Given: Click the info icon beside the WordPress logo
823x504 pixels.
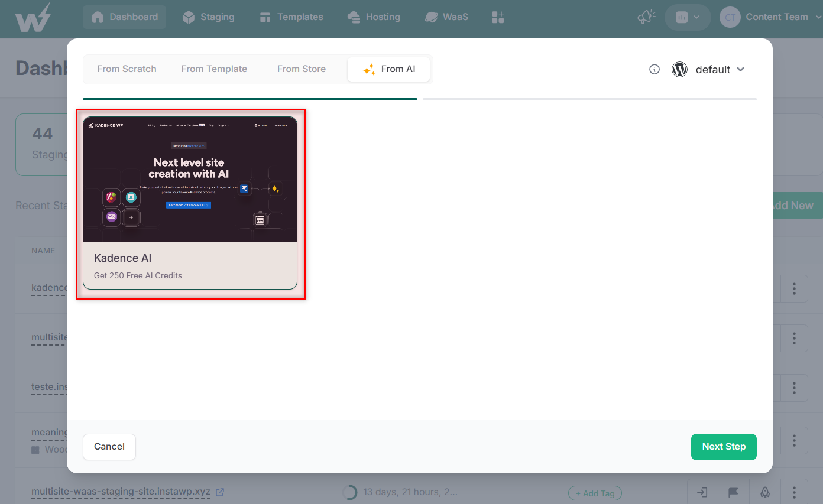Looking at the screenshot, I should click(x=654, y=70).
